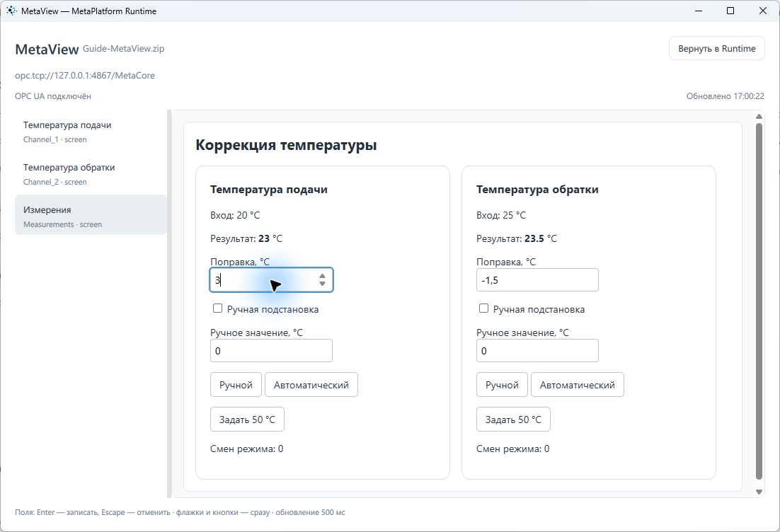Open the Температура обратки screen in sidebar
Screen dimensions: 780x532
pyautogui.click(x=91, y=174)
